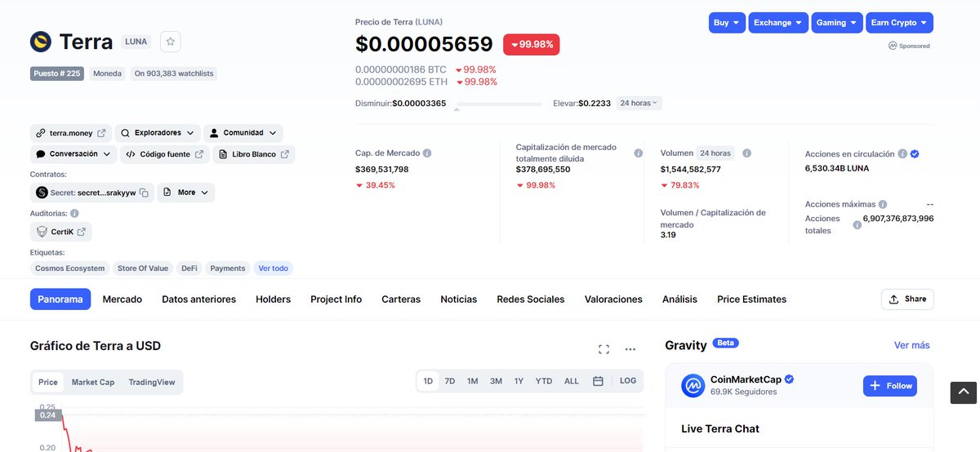
Task: Open the Datos anteriores tab
Action: click(x=199, y=299)
